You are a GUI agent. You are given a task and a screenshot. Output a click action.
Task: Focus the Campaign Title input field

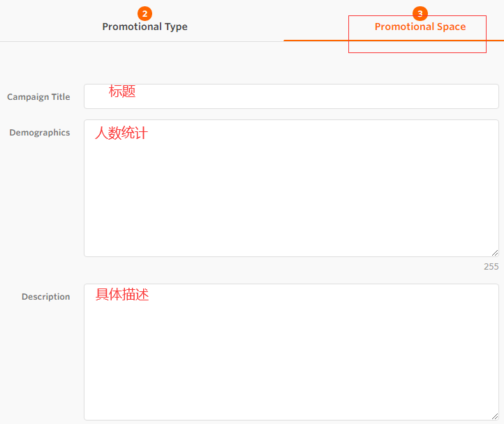click(x=291, y=96)
